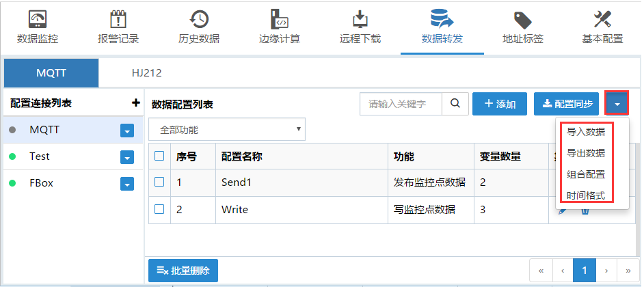Select 导入数据 from the dropdown menu

click(585, 132)
